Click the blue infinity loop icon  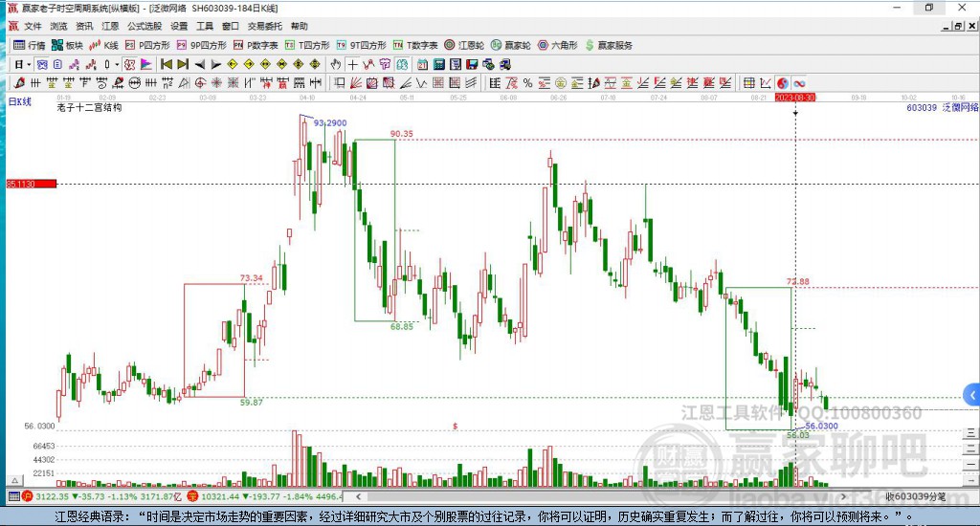799,82
